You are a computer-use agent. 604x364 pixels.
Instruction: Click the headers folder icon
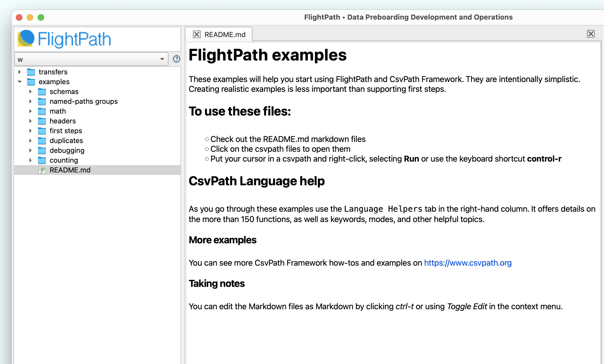point(42,121)
